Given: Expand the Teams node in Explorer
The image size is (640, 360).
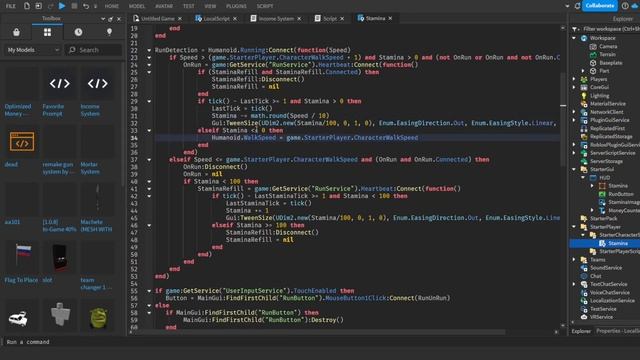Looking at the screenshot, I should [x=574, y=260].
